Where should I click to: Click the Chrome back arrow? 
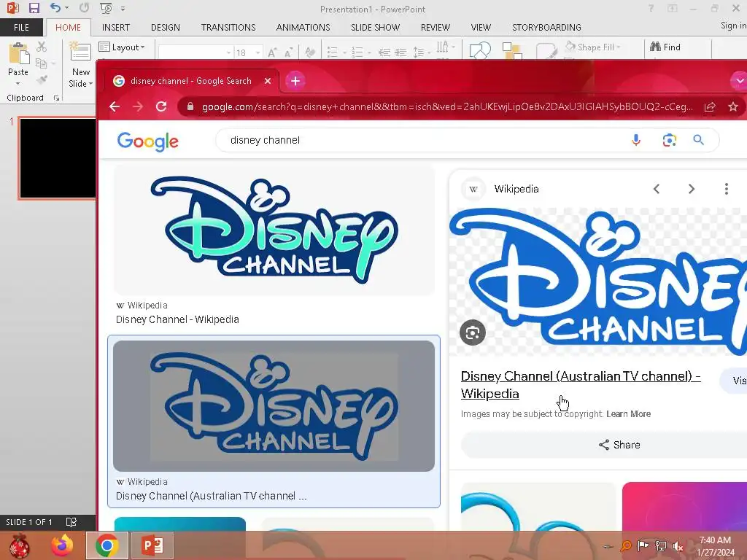pos(115,106)
